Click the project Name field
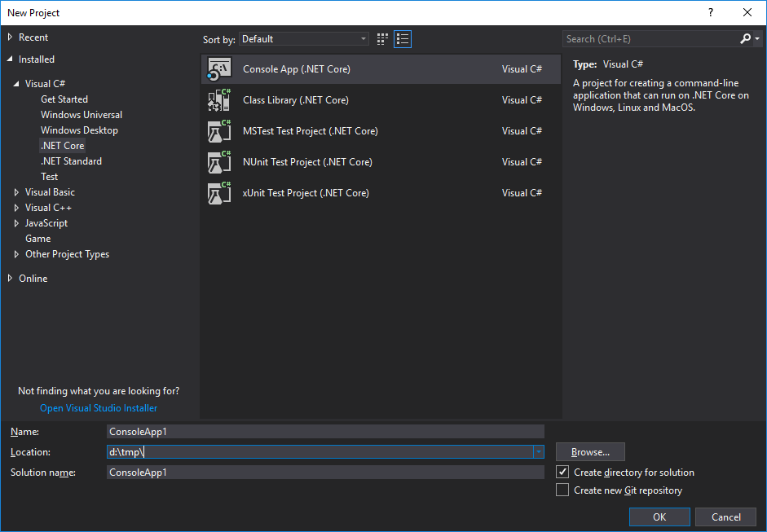The height and width of the screenshot is (532, 767). coord(325,431)
